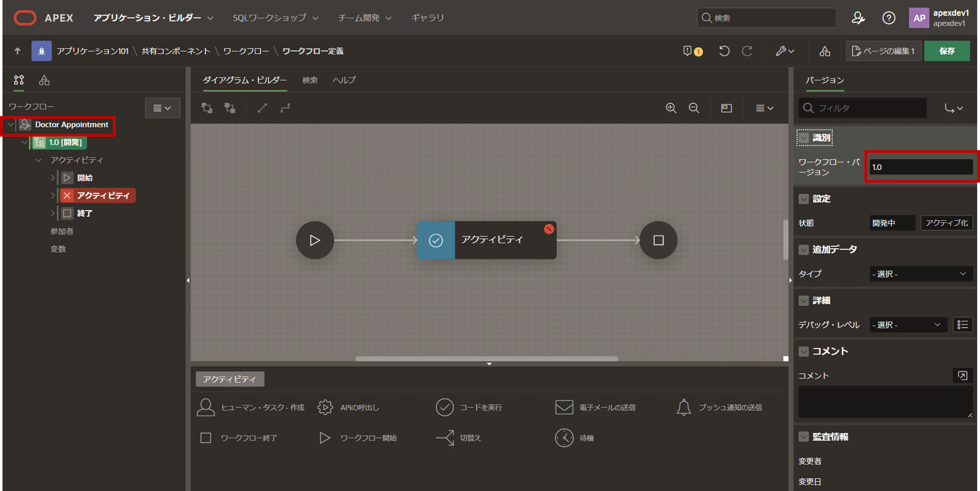Click the fit-to-window icon in the diagram toolbar
The height and width of the screenshot is (491, 980).
[726, 108]
